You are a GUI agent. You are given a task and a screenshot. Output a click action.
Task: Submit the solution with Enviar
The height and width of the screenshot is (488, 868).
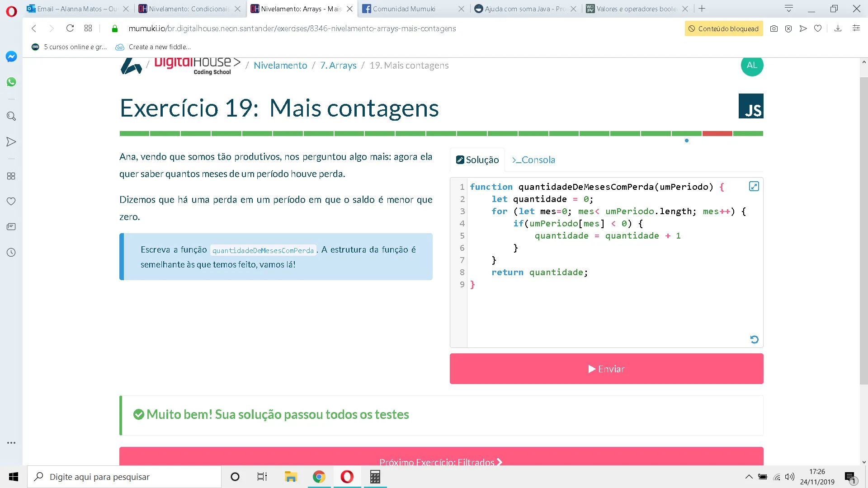pyautogui.click(x=606, y=369)
